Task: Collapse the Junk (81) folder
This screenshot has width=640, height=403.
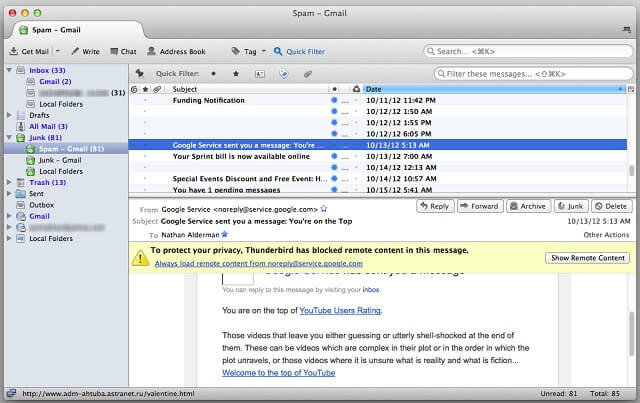Action: pos(9,138)
